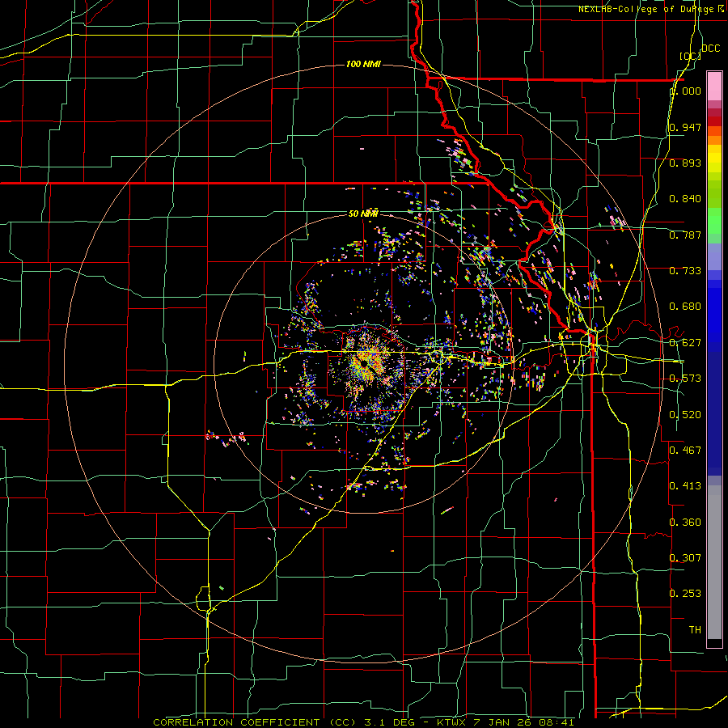This screenshot has width=728, height=728.
Task: Click the 0.893 legend value
Action: click(685, 163)
